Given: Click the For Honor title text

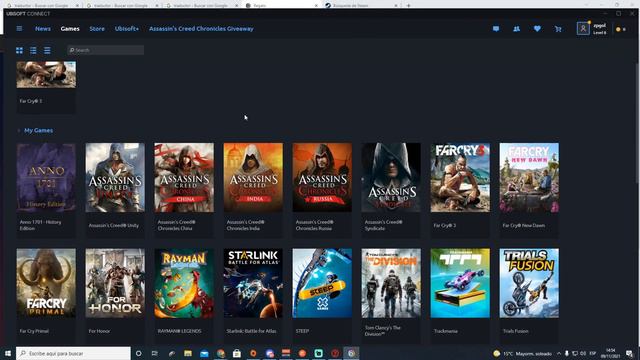Looking at the screenshot, I should point(99,331).
